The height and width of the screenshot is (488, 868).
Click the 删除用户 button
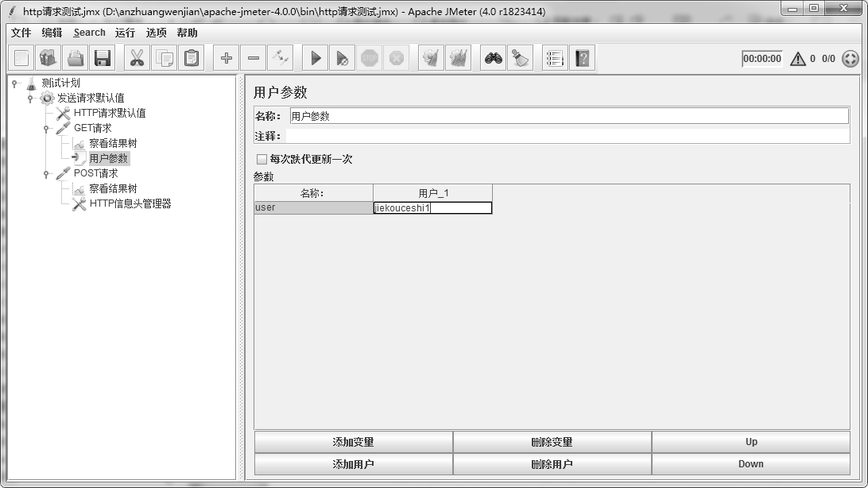coord(552,464)
